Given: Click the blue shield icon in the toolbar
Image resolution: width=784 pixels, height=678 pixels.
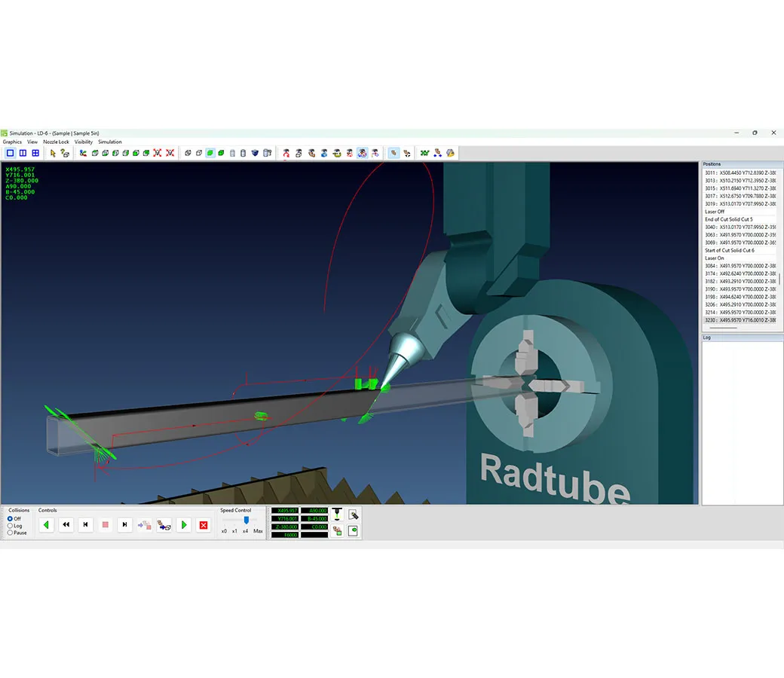Looking at the screenshot, I should [x=255, y=153].
